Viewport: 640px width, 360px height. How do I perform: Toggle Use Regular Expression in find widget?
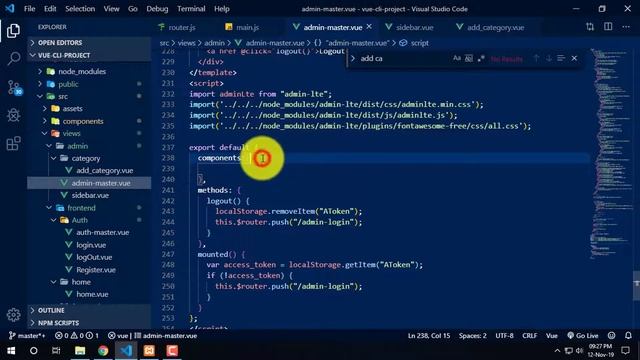click(481, 58)
